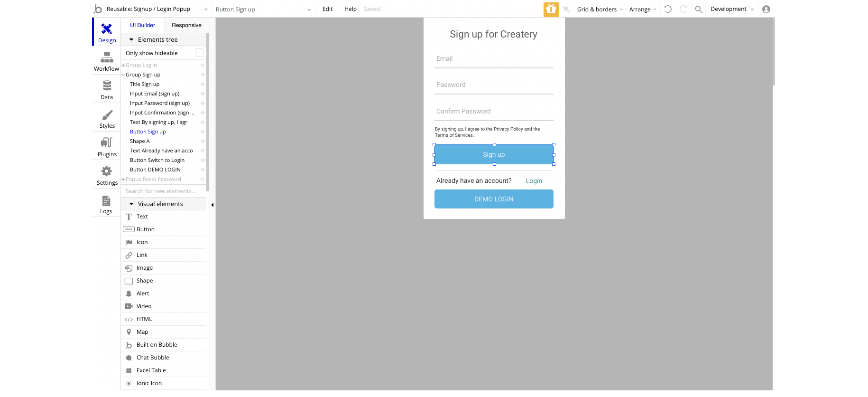Toggle visibility eye for Group Sign up
Viewport: 868px width, 397px height.
point(203,75)
